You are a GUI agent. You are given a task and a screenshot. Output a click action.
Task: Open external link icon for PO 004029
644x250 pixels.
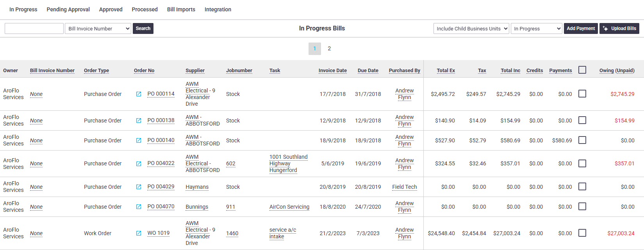(x=139, y=187)
